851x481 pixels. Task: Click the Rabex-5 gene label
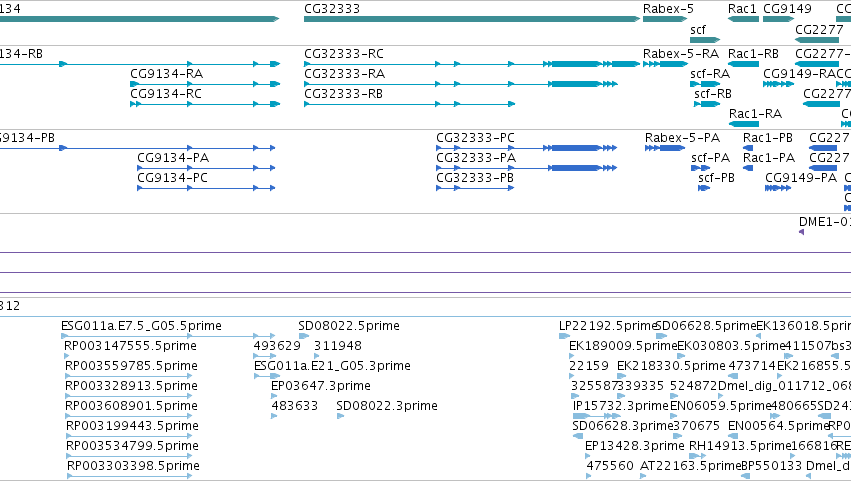668,9
